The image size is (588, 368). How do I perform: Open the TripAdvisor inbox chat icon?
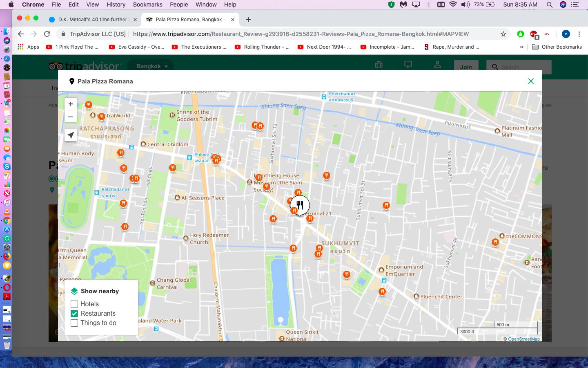(408, 65)
